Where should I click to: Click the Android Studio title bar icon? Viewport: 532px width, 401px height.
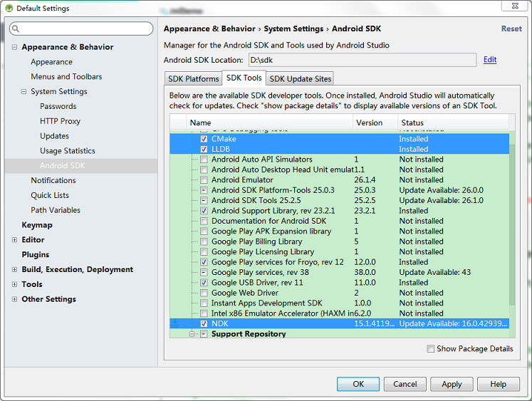coord(9,8)
